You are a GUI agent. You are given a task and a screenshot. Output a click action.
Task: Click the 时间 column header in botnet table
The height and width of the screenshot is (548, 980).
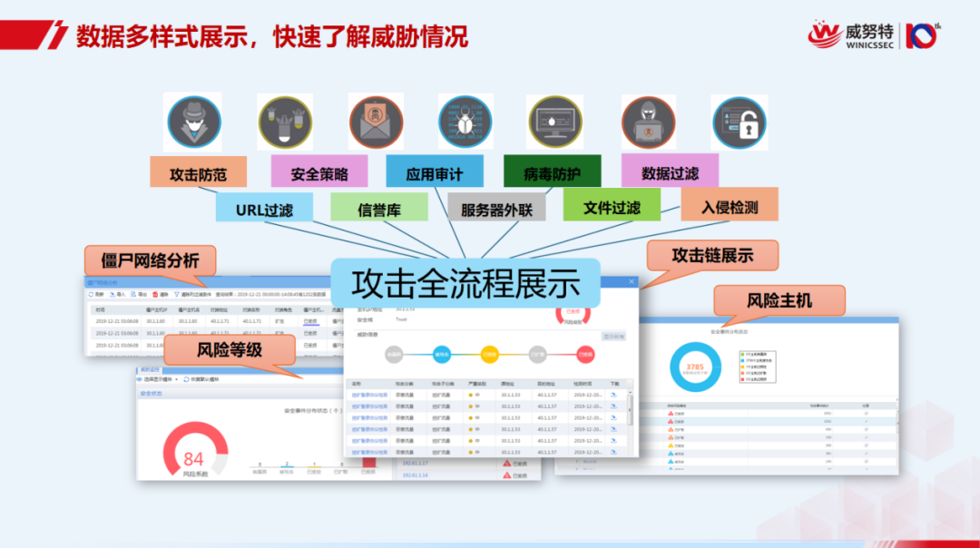100,309
